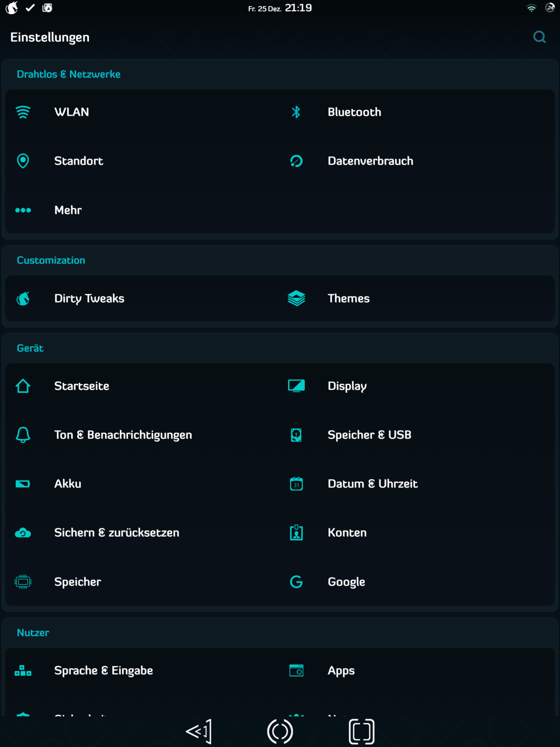Open Ton & Benachrichtigungen settings
This screenshot has width=560, height=747.
pyautogui.click(x=123, y=435)
